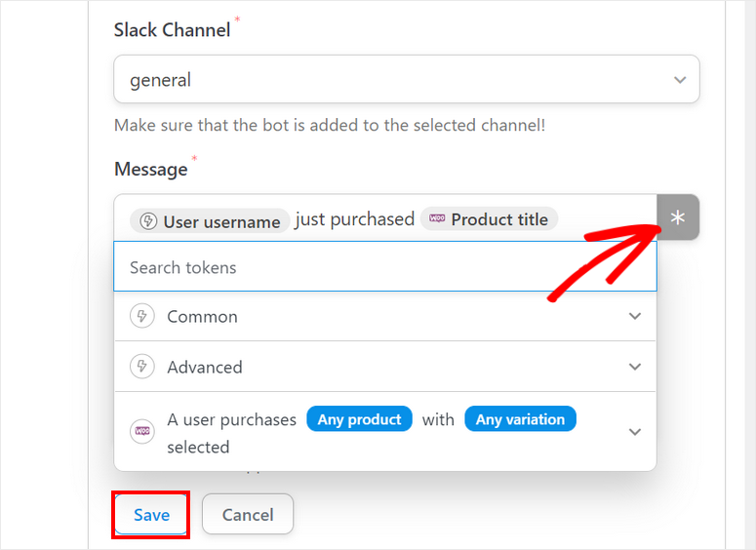756x550 pixels.
Task: Cancel editing the action
Action: (x=247, y=515)
